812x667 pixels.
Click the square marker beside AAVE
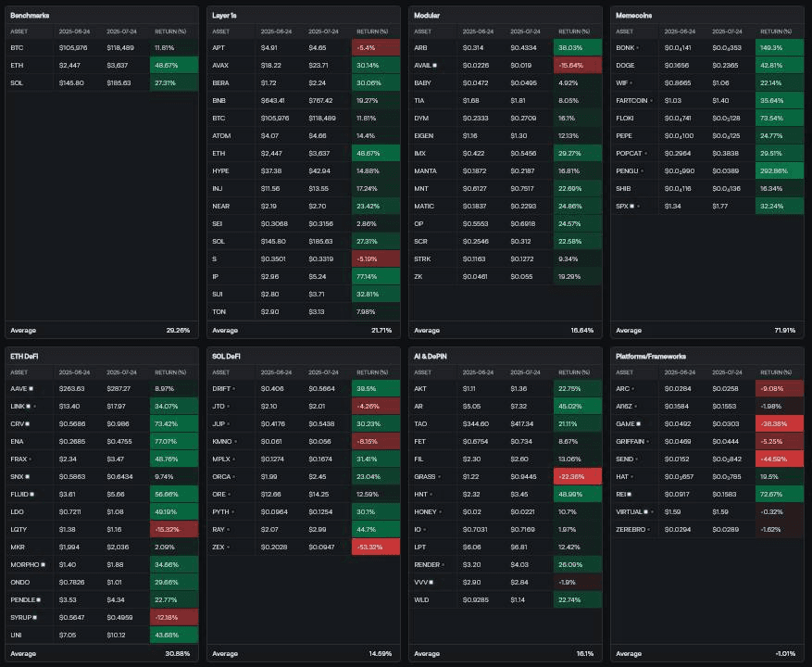point(31,389)
